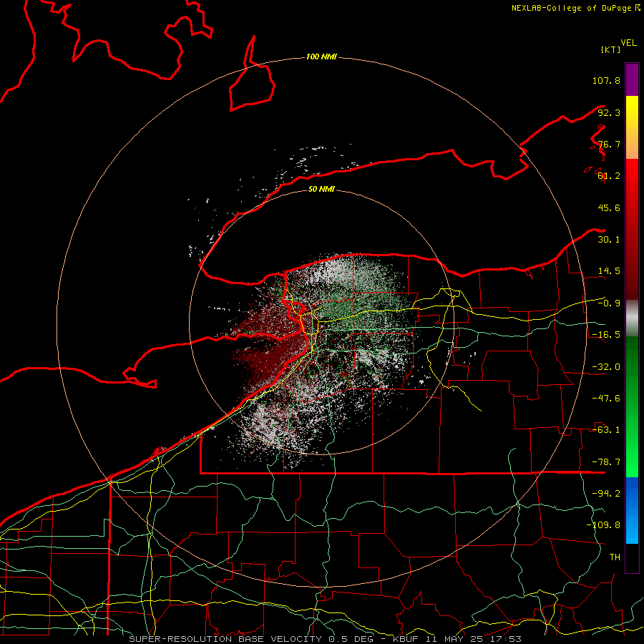This screenshot has width=644, height=644.
Task: Click the 61.2 velocity scale value
Action: pyautogui.click(x=609, y=176)
